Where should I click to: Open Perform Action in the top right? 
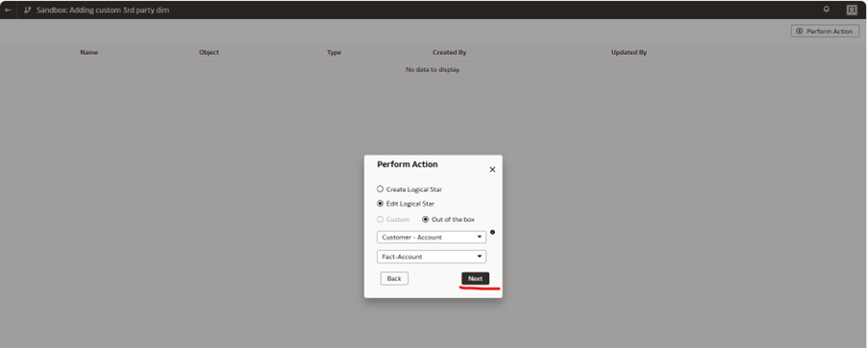[x=825, y=31]
